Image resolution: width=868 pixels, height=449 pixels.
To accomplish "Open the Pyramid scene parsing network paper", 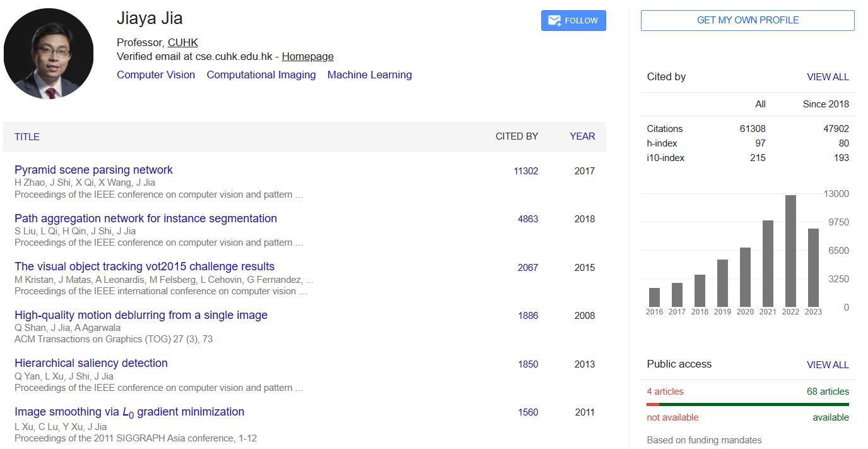I will [x=93, y=170].
